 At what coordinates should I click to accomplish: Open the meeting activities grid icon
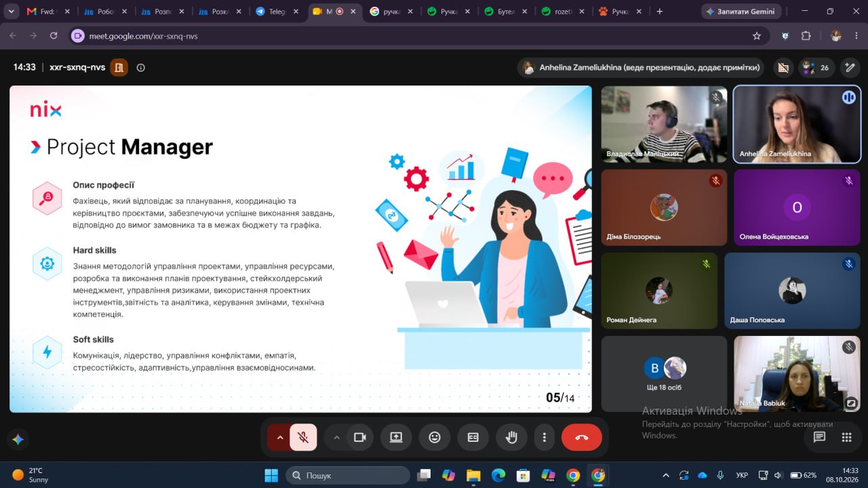pos(846,438)
